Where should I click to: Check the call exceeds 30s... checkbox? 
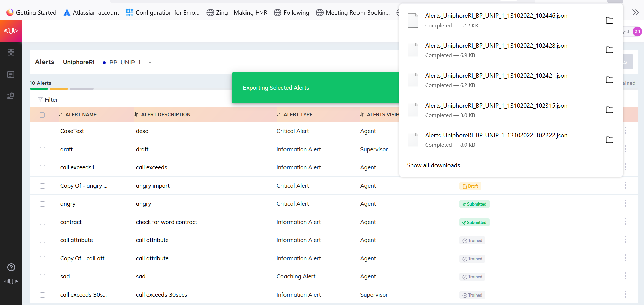42,295
